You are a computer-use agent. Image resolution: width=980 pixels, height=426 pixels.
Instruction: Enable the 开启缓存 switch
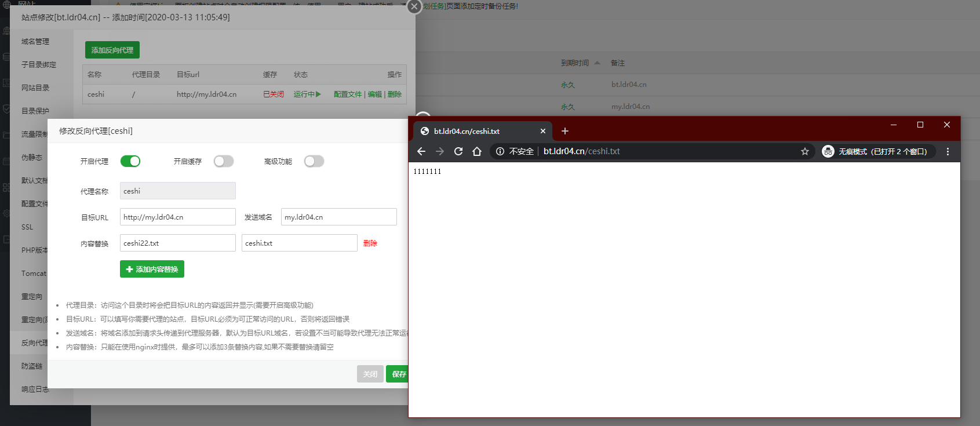click(x=223, y=161)
